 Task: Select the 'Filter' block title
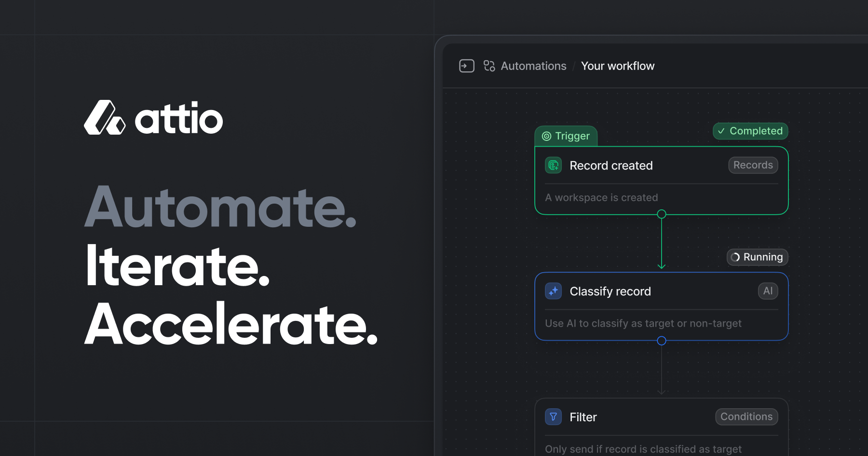coord(583,417)
